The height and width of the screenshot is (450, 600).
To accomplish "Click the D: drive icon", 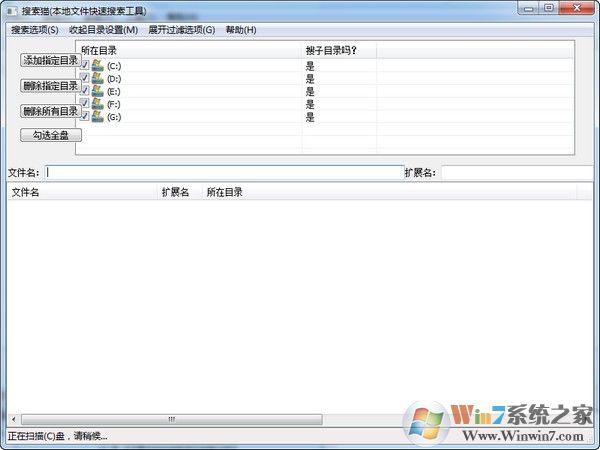I will coord(98,78).
